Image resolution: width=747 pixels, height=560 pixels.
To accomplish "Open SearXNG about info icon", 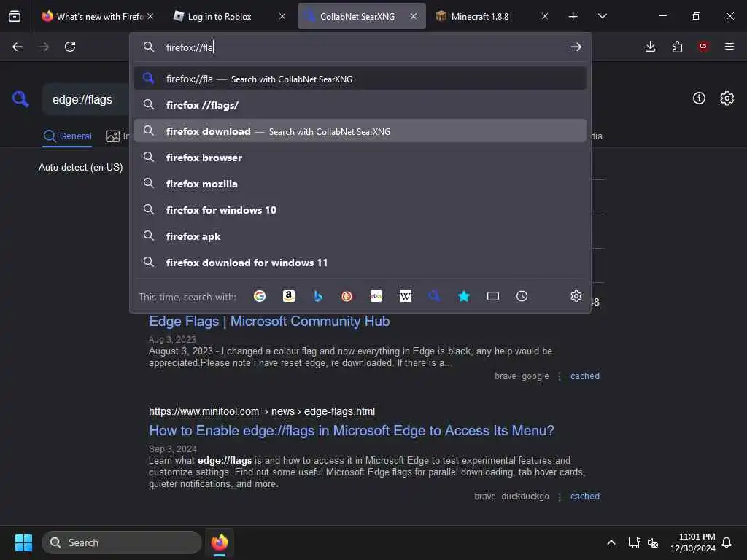I will [699, 98].
